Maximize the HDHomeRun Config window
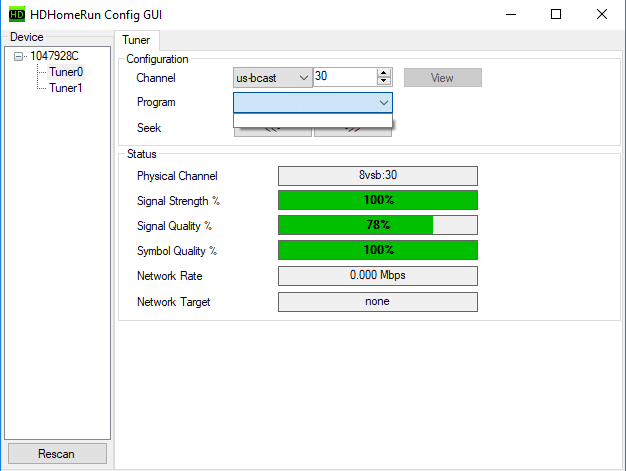The width and height of the screenshot is (626, 471). tap(556, 14)
